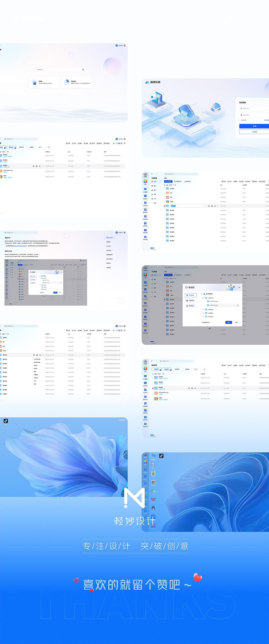
Task: Open Weibo icon on desktop with sidebar
Action: (x=153, y=482)
